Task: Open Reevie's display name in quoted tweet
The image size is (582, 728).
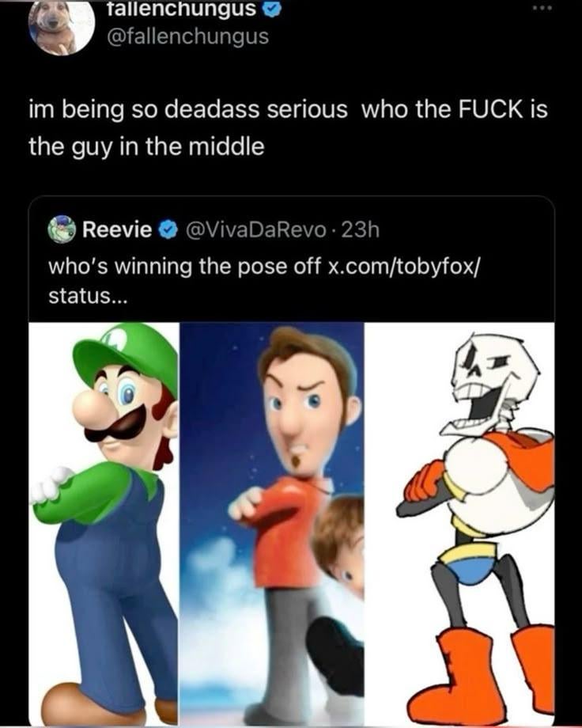Action: [x=117, y=230]
